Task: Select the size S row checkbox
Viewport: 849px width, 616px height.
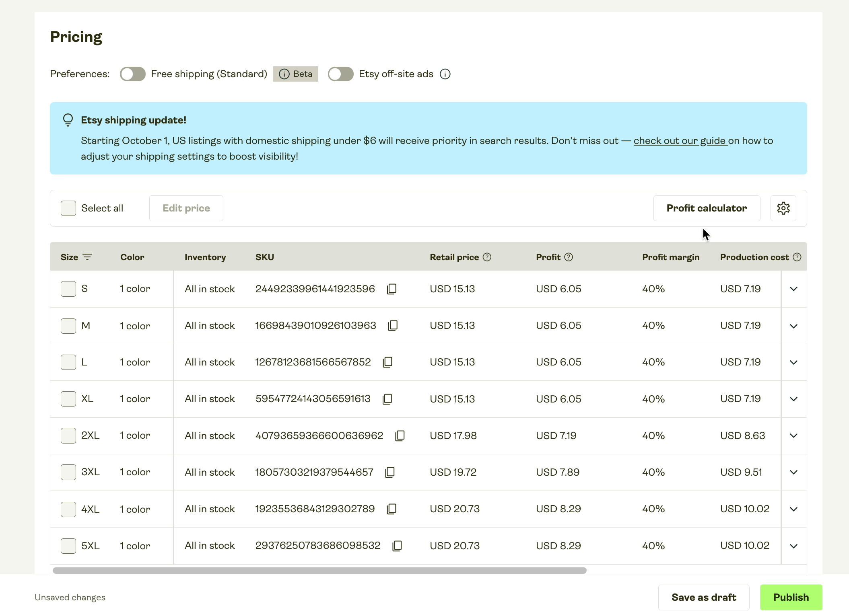Action: pos(68,289)
